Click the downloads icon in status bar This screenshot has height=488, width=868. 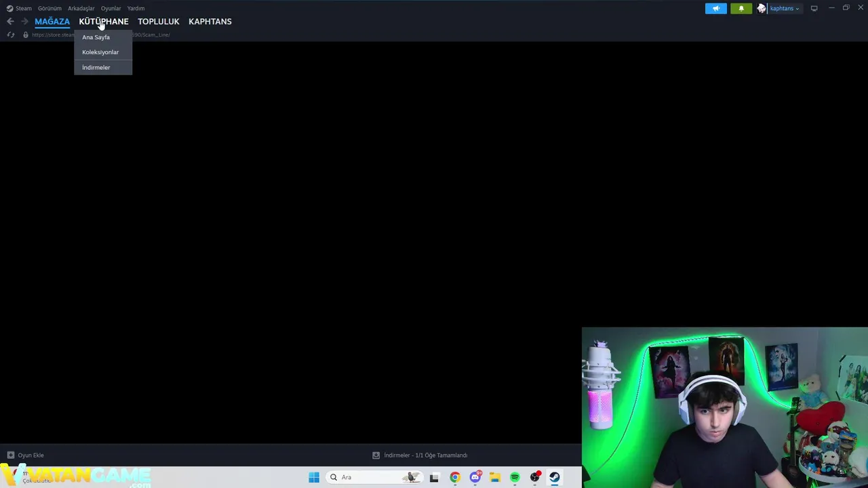click(376, 455)
